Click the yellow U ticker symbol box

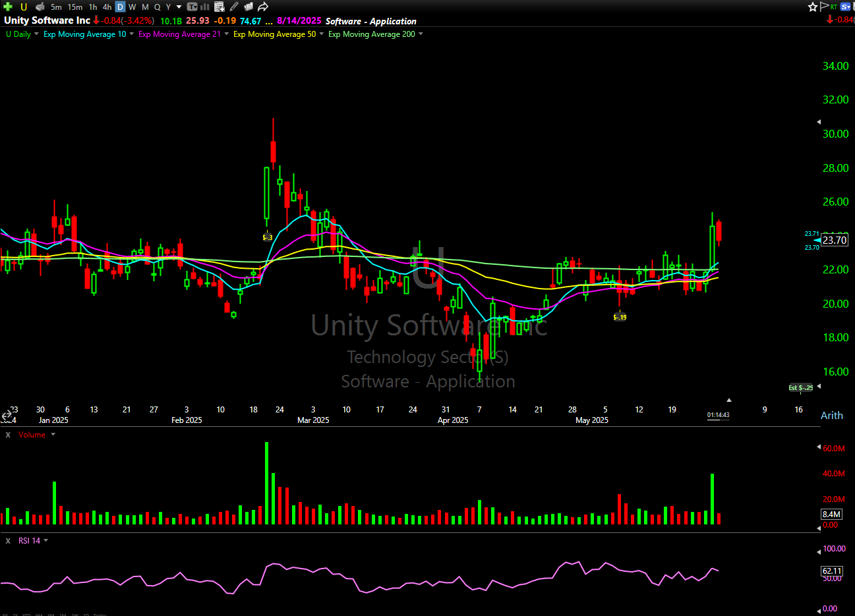pos(24,7)
